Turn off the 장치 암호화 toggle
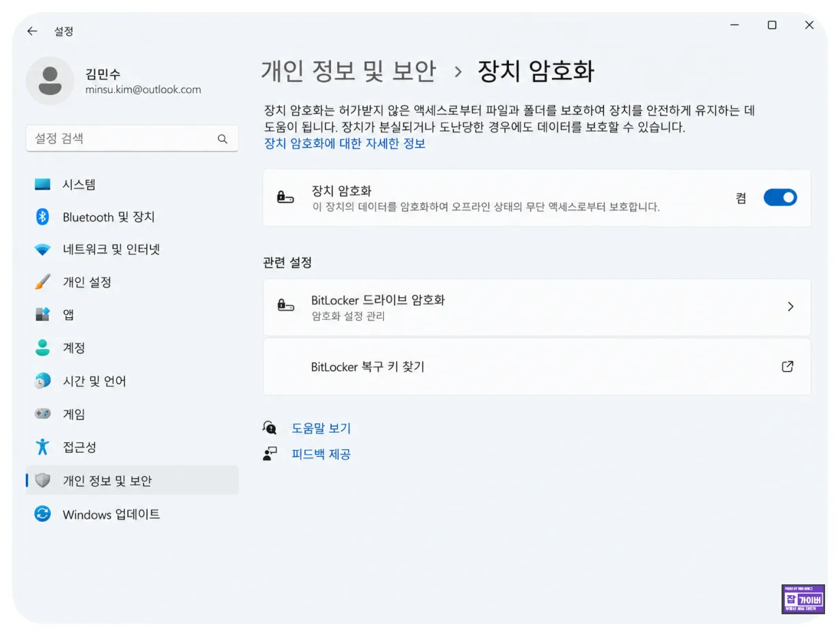The image size is (840, 636). pos(780,198)
